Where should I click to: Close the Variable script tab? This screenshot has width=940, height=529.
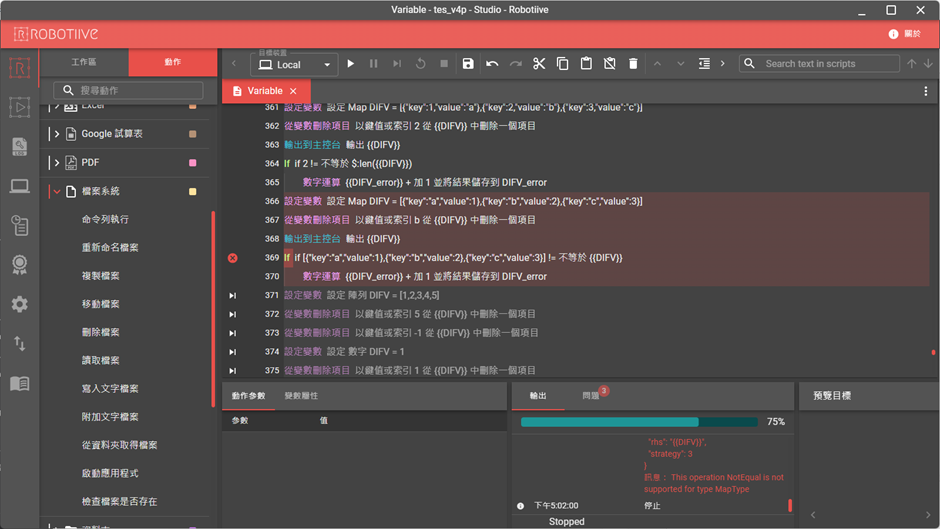tap(293, 91)
